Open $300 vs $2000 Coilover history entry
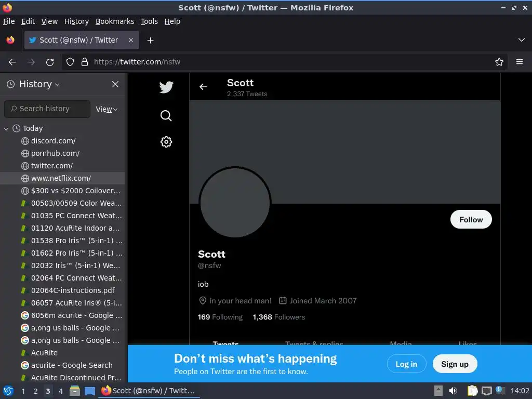Viewport: 532px width, 399px height. click(62, 191)
